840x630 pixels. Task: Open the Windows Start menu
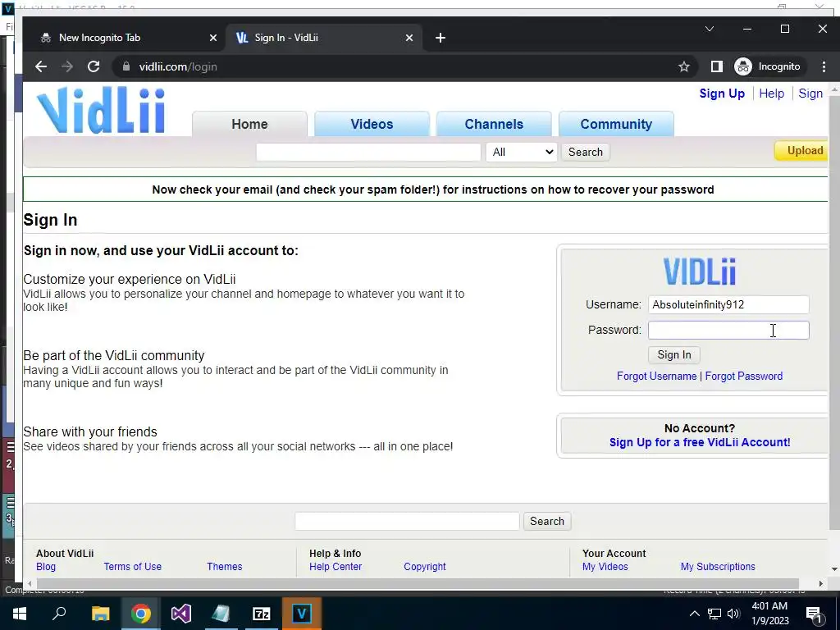[20, 614]
